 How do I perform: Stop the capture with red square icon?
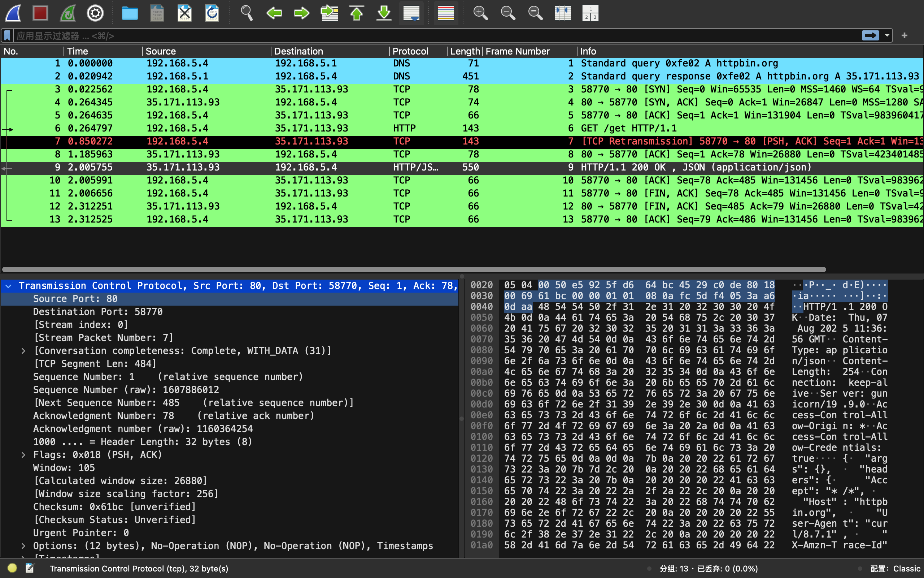tap(40, 13)
